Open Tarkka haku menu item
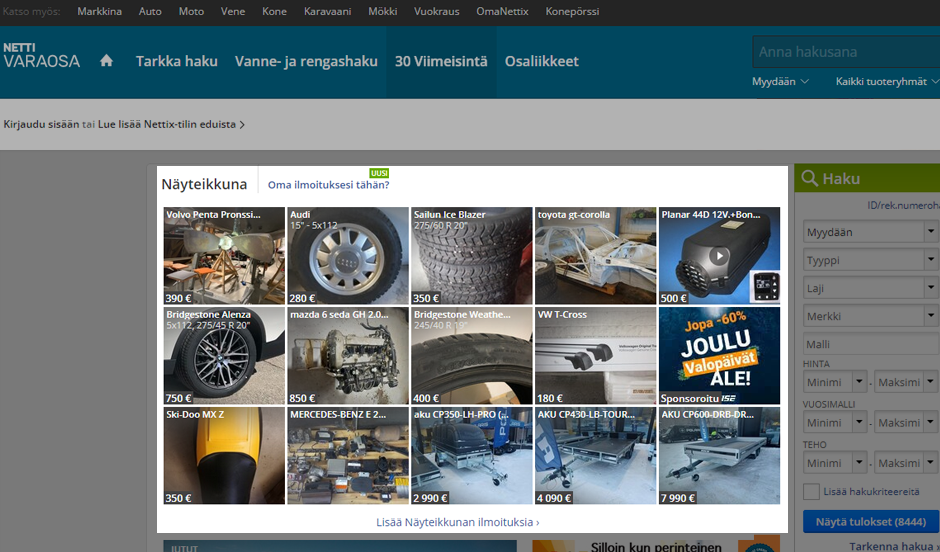 coord(176,61)
